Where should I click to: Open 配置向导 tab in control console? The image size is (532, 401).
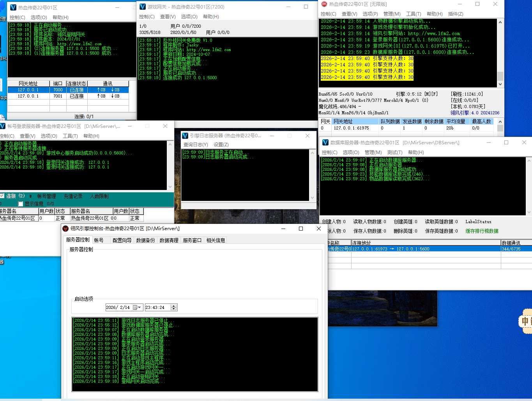pos(122,240)
